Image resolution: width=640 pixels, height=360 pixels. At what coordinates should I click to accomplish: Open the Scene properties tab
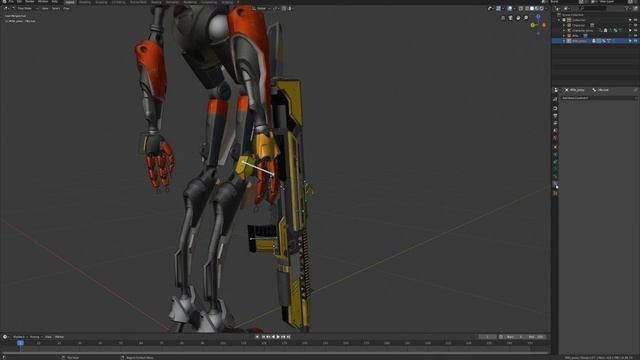click(x=555, y=131)
